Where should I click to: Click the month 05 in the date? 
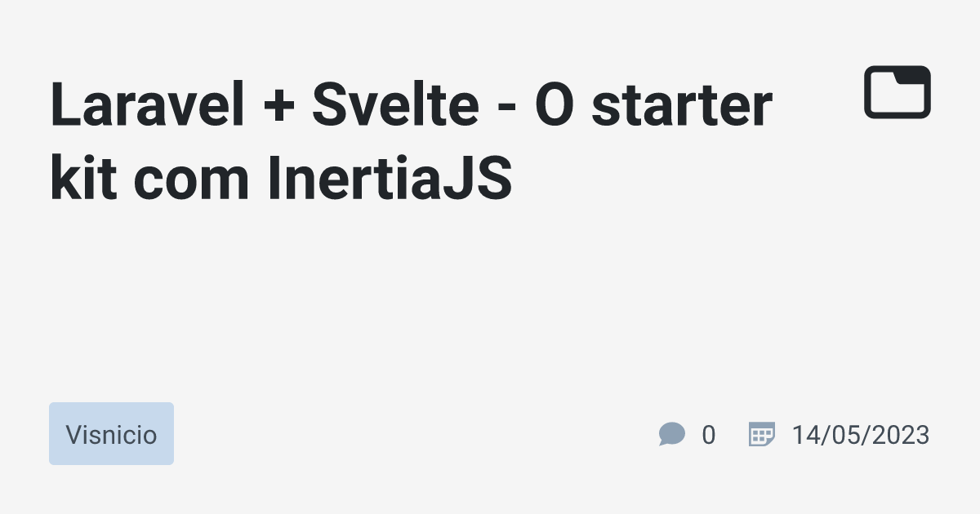tap(844, 435)
